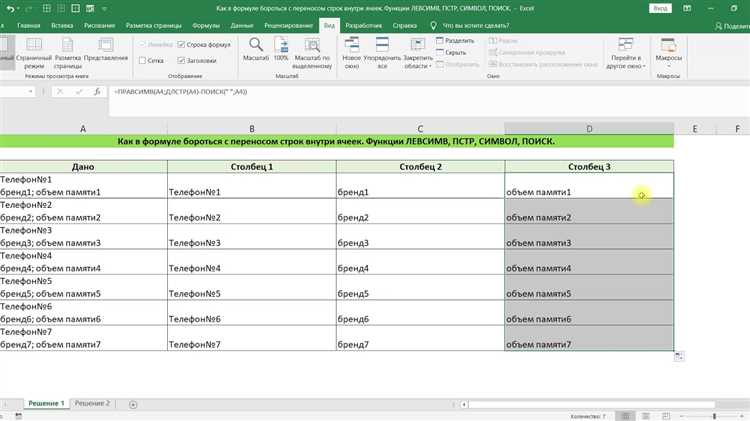
Task: Hide the window (Скрыть)
Action: [451, 53]
